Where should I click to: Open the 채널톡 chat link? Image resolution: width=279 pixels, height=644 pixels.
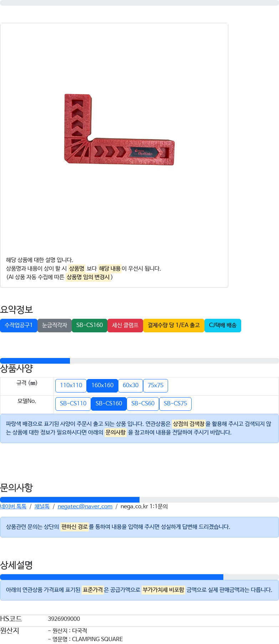point(42,507)
